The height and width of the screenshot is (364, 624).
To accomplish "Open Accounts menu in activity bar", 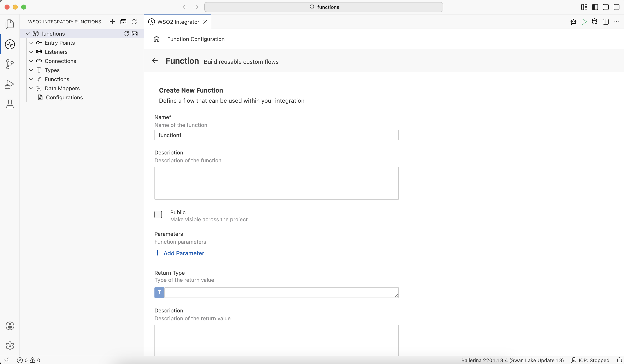I will click(10, 326).
